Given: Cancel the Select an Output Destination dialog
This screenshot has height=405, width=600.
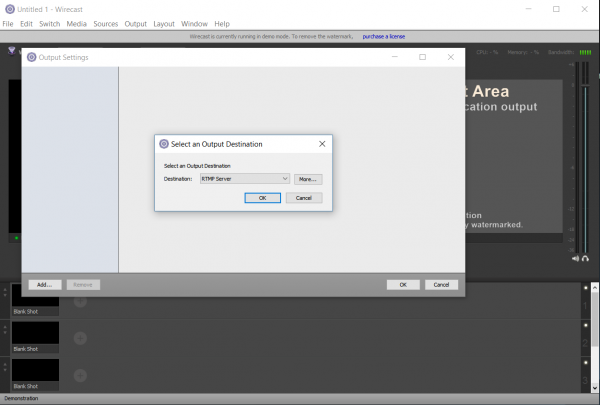Looking at the screenshot, I should 304,198.
